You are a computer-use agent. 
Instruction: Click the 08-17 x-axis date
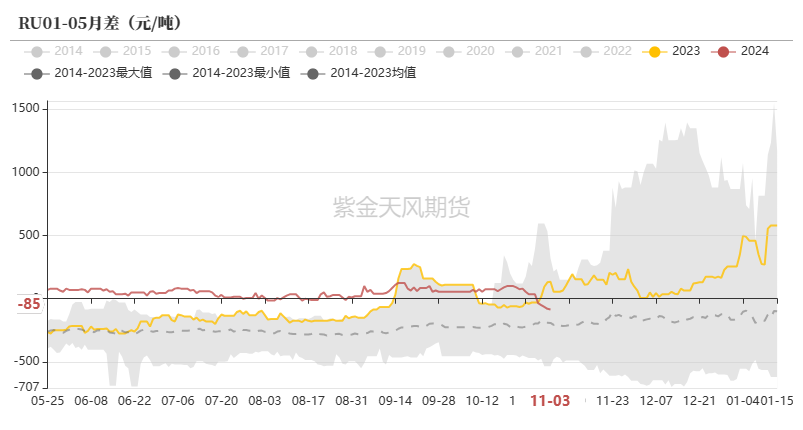[308, 401]
